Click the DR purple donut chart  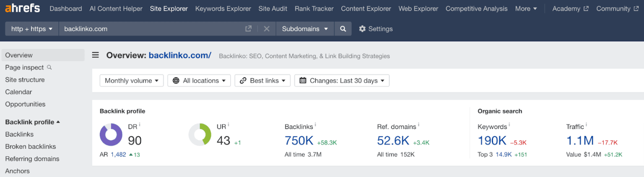[x=111, y=135]
